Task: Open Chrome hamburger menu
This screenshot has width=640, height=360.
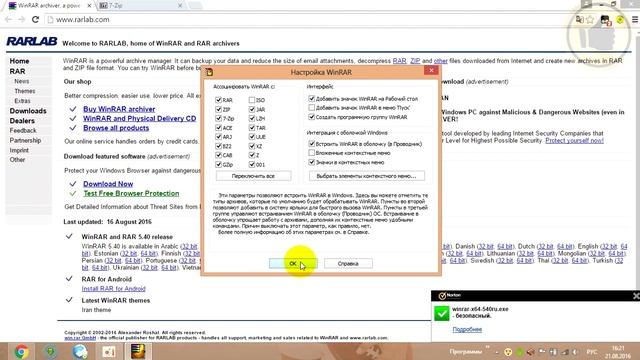Action: point(635,20)
